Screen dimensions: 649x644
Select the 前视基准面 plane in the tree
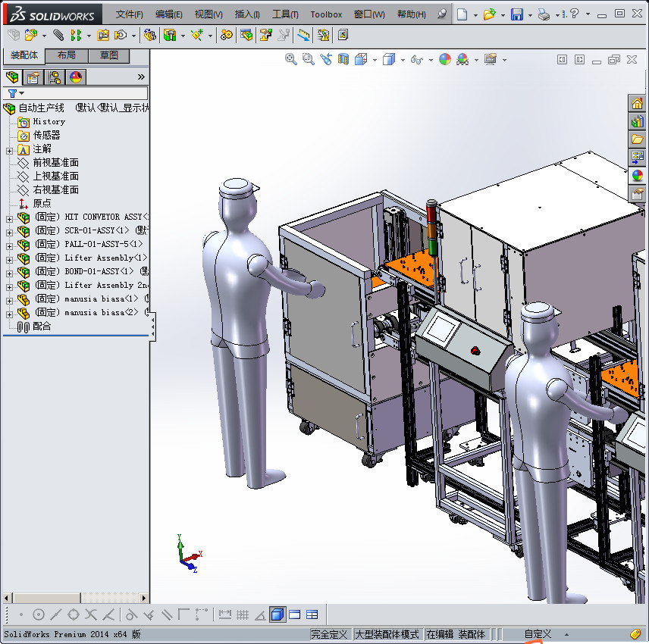pos(55,163)
